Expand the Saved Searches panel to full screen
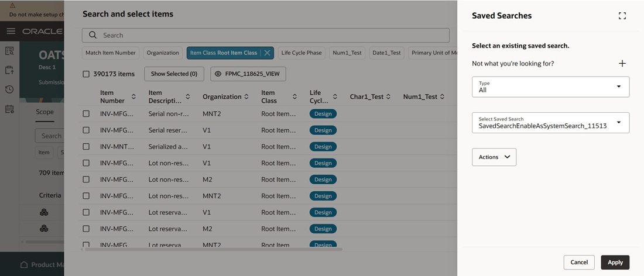 click(622, 16)
